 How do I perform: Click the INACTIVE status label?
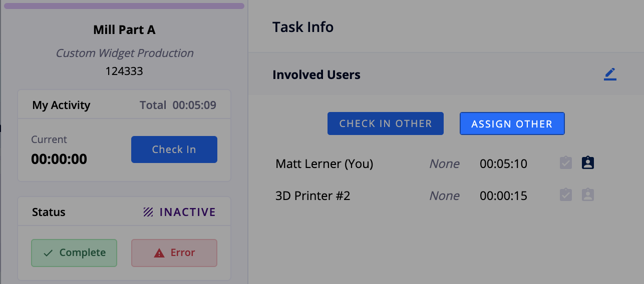[188, 212]
